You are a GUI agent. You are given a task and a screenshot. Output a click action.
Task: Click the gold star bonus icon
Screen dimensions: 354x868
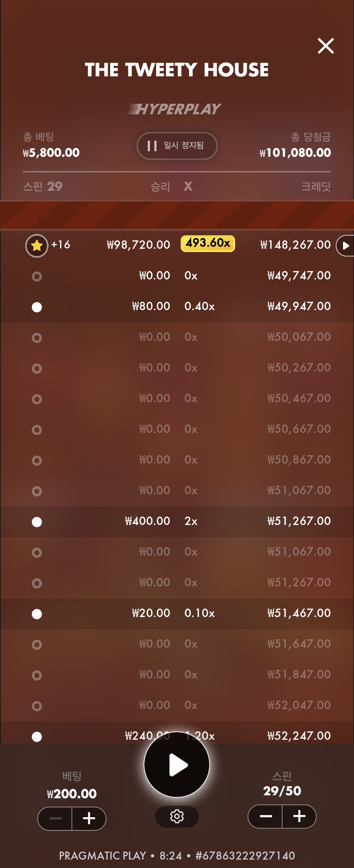point(37,245)
